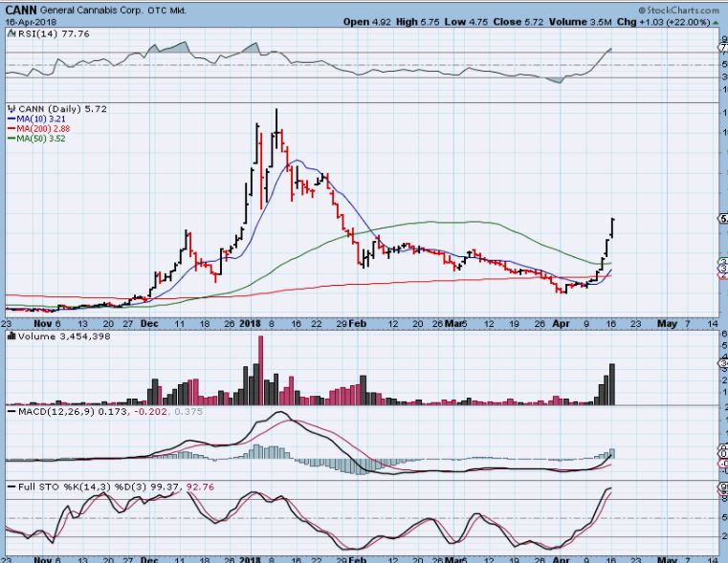This screenshot has width=728, height=563.
Task: Click the tallest red volume bar
Action: [x=260, y=371]
